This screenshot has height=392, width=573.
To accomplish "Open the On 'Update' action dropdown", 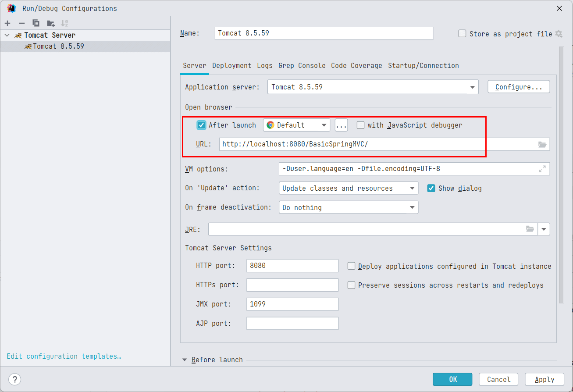I will (349, 188).
